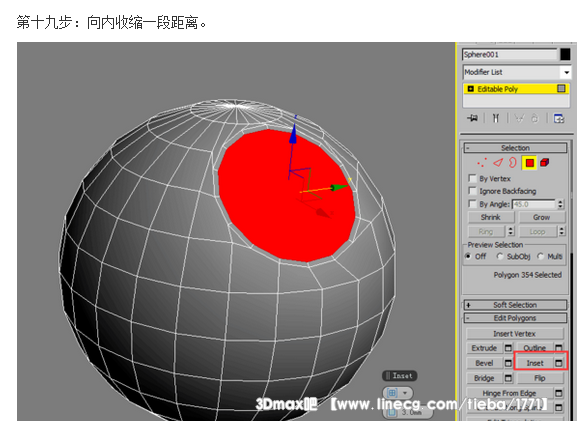Collapse the Edit Polygons rollout
This screenshot has width=577, height=421.
[x=515, y=318]
